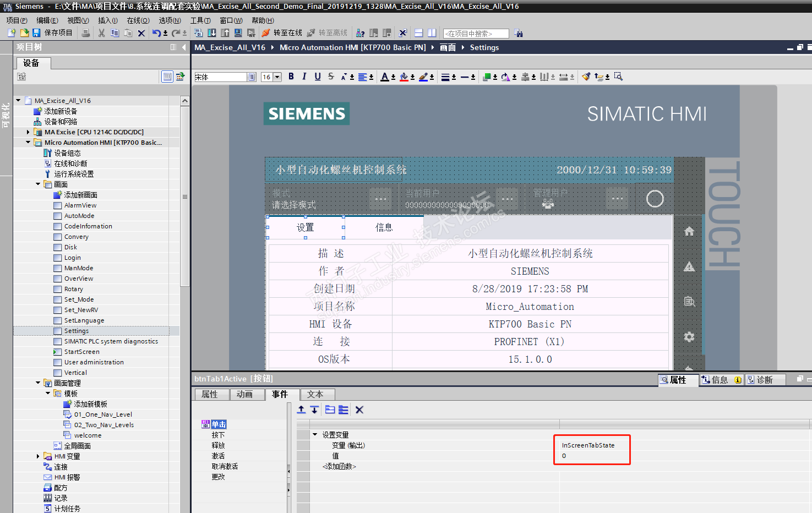Screen dimensions: 812x513
Task: Click the compile icon in main toolbar
Action: coord(199,33)
